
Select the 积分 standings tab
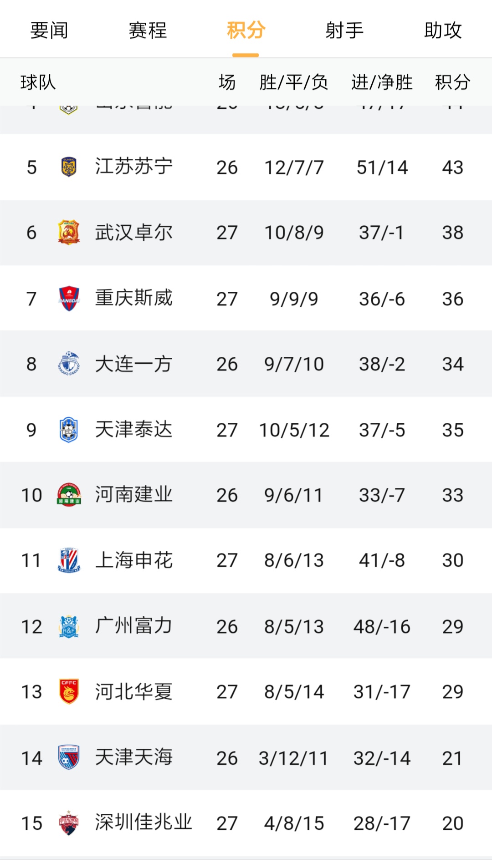(x=245, y=31)
